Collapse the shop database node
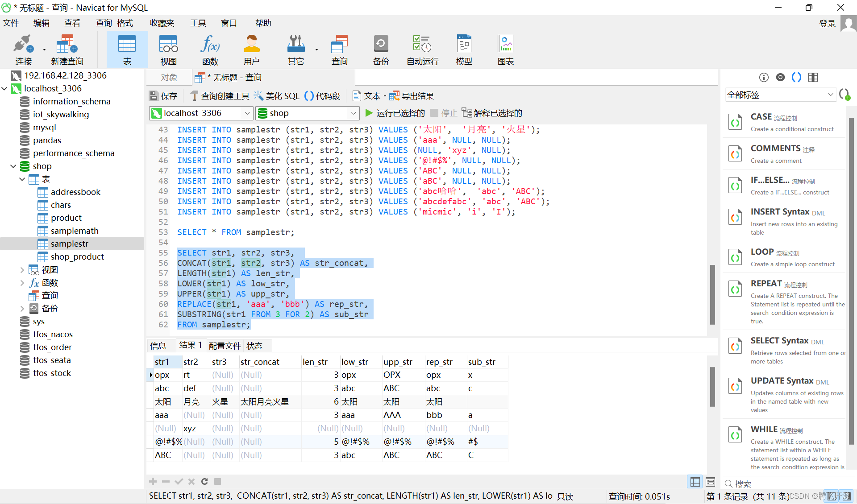This screenshot has width=857, height=504. point(13,166)
